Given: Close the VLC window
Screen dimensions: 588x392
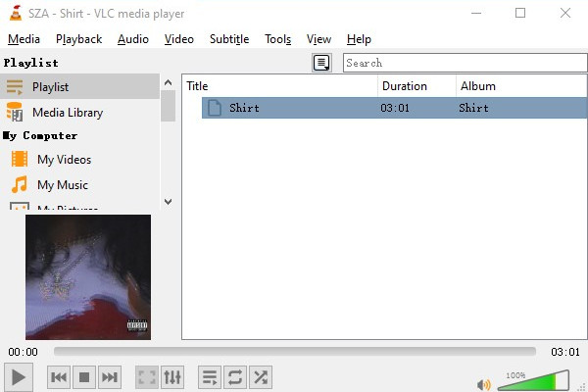Looking at the screenshot, I should tap(565, 13).
